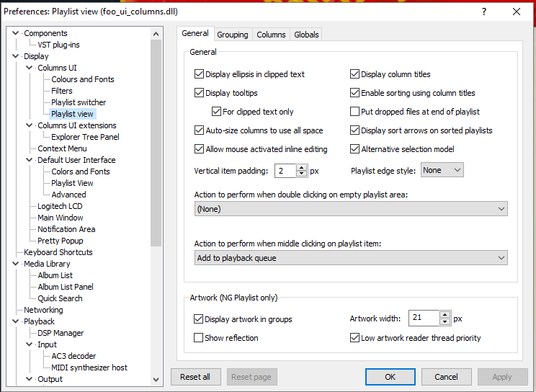The image size is (536, 392).
Task: Collapse the Media Library tree node
Action: click(x=16, y=264)
